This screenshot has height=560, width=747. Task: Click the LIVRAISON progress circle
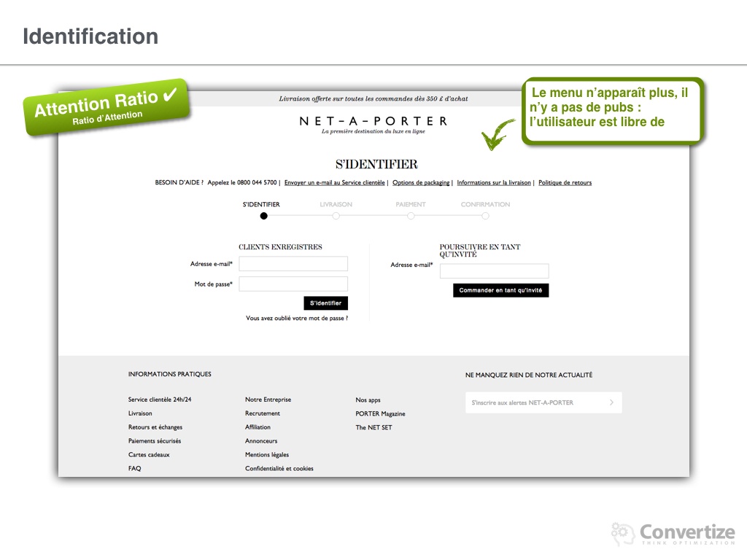(x=336, y=216)
